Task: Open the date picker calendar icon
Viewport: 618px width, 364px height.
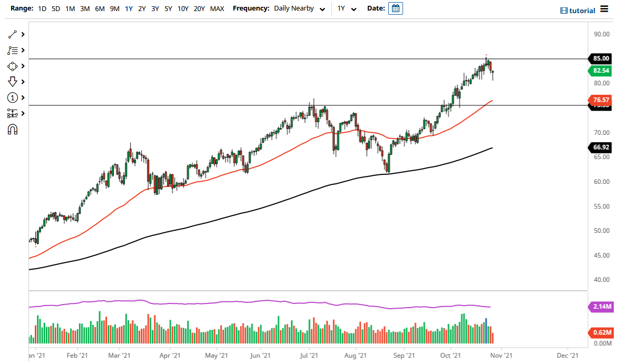Action: point(395,8)
